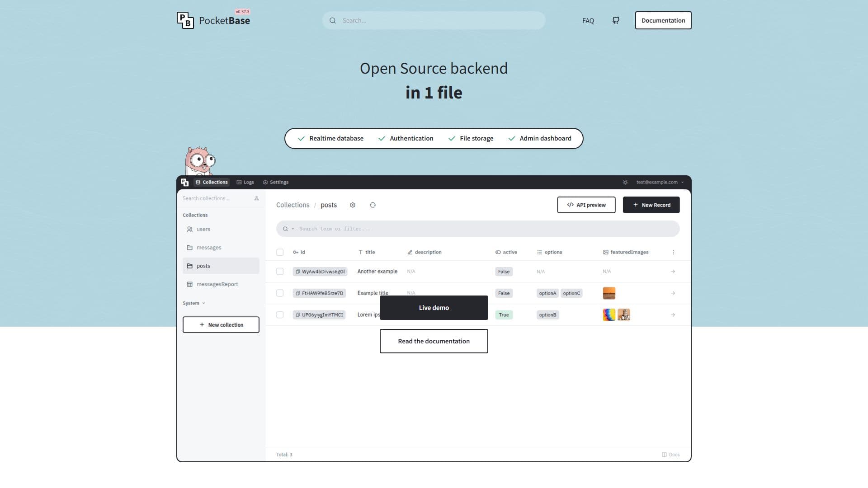868x488 pixels.
Task: Switch to the Collections tab
Action: (x=212, y=182)
